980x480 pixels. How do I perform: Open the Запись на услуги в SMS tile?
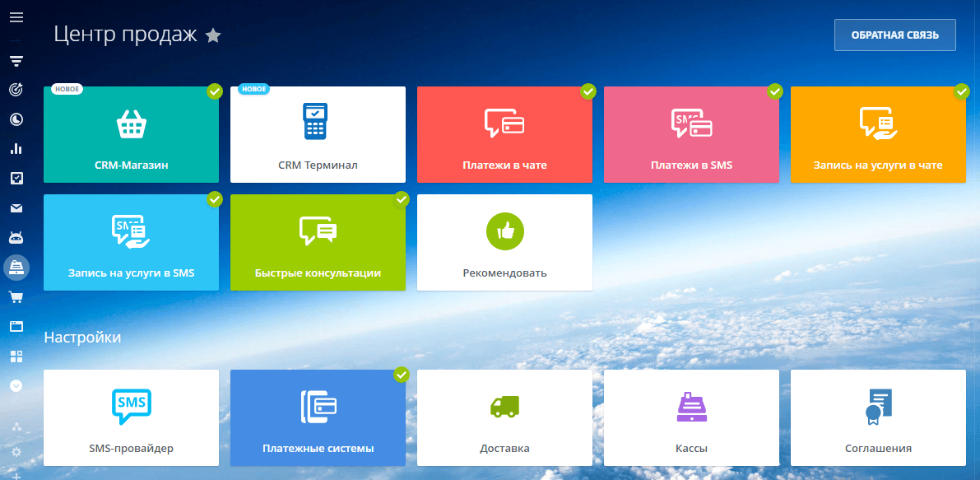coord(132,243)
